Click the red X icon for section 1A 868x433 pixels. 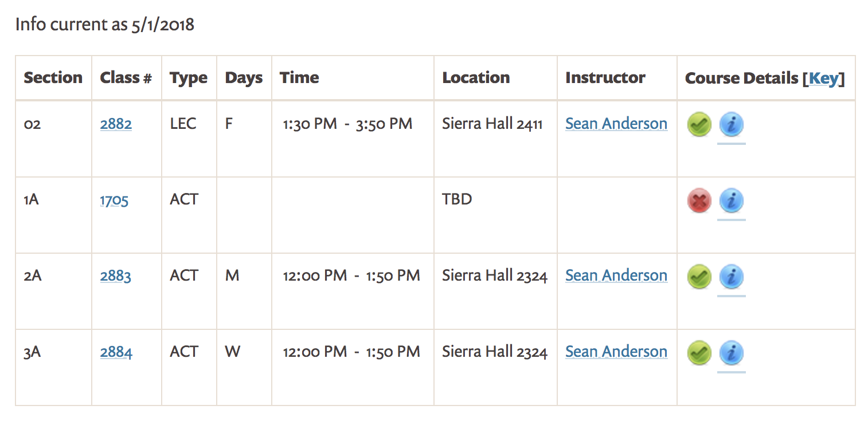tap(699, 200)
